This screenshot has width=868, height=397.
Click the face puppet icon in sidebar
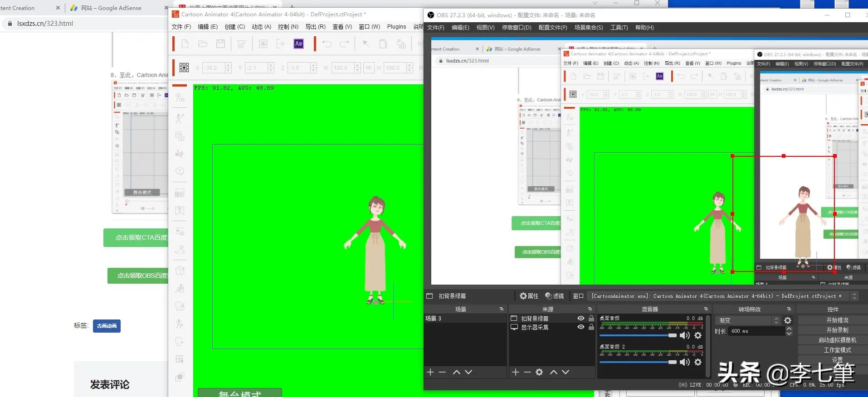180,306
